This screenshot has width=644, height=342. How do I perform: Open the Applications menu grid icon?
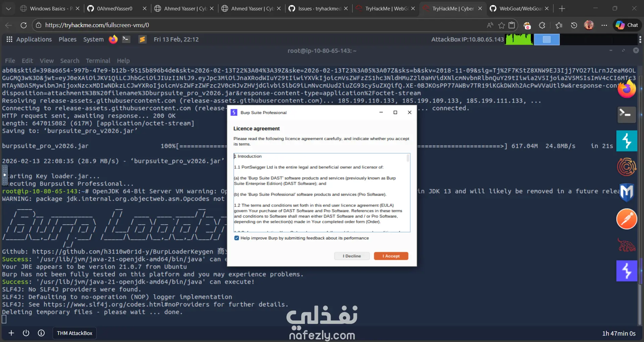pos(9,39)
